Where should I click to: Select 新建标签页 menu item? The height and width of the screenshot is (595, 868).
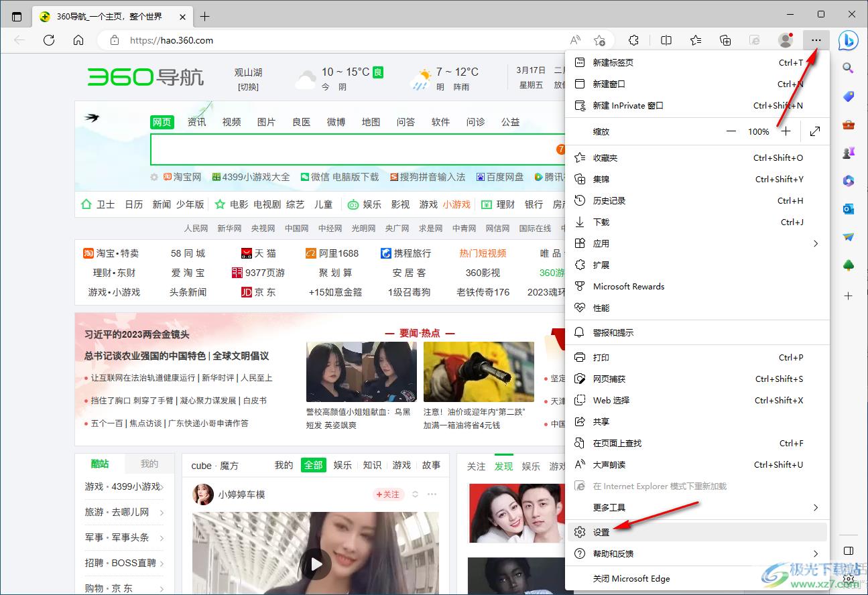[x=697, y=62]
